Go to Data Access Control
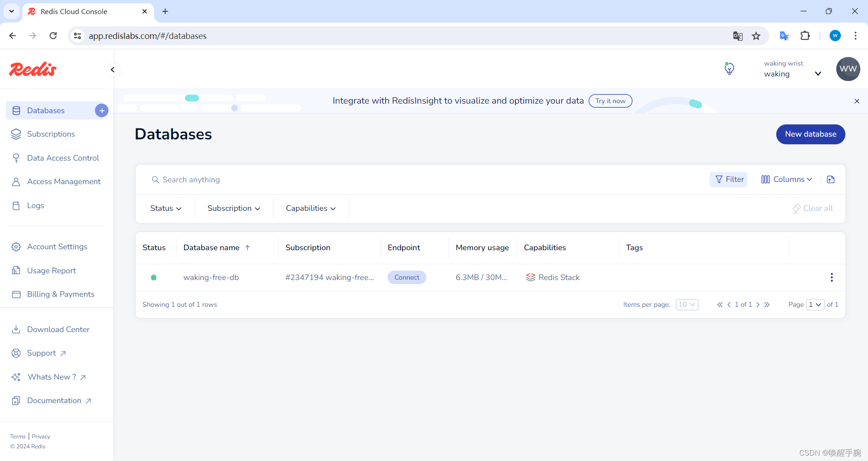The width and height of the screenshot is (868, 461). (x=63, y=158)
